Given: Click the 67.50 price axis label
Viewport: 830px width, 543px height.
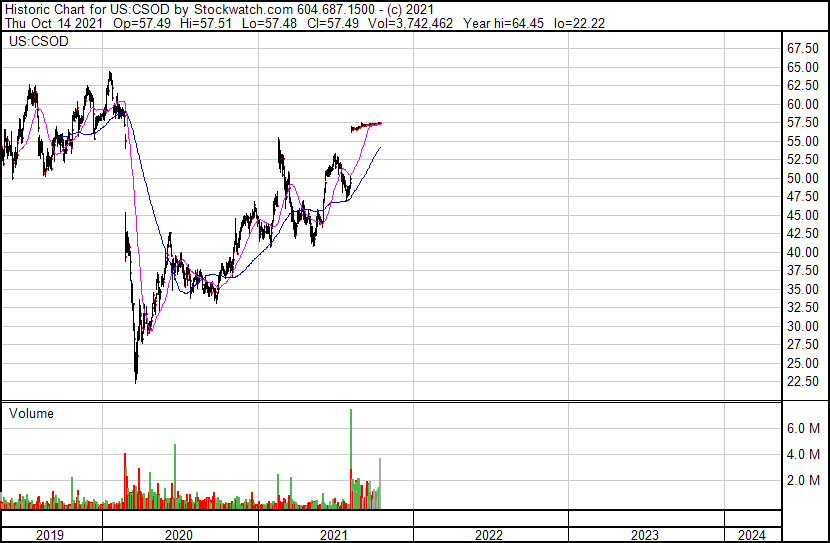Looking at the screenshot, I should point(804,48).
